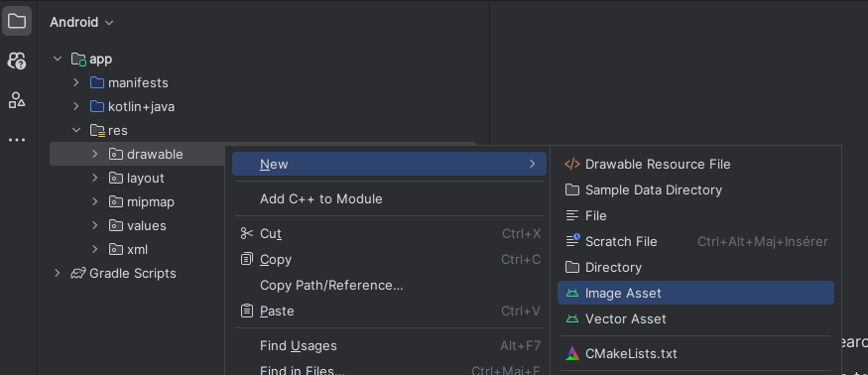This screenshot has width=868, height=375.
Task: Click the Paste clipboard icon
Action: point(247,311)
